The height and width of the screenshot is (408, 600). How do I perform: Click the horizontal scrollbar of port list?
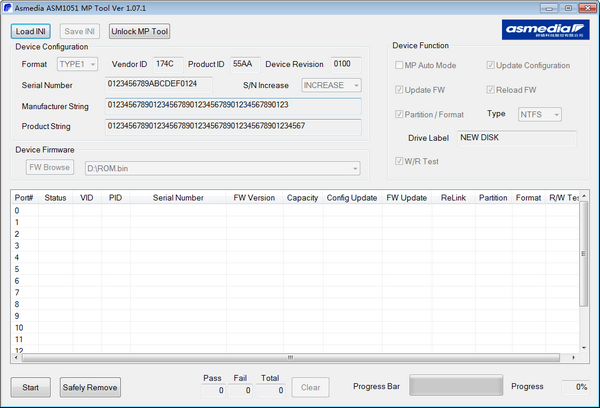tap(291, 357)
